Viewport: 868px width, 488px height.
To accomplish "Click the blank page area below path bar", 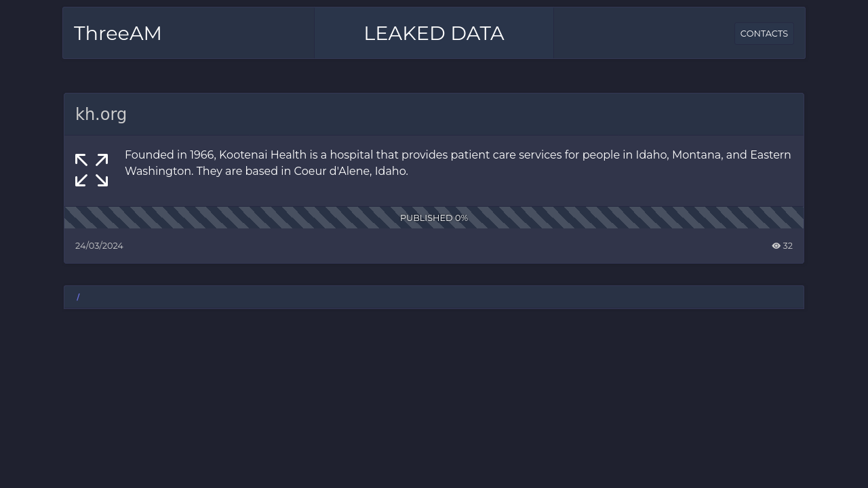I will (434, 400).
